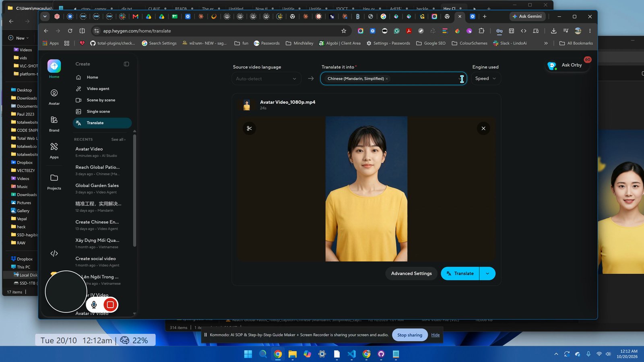Open the Brand section in sidebar
This screenshot has width=644, height=362.
click(54, 124)
